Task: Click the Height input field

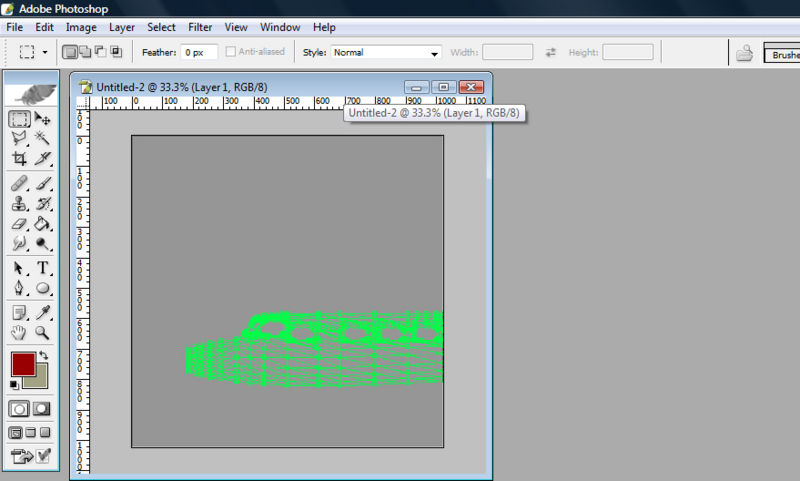Action: pyautogui.click(x=628, y=52)
